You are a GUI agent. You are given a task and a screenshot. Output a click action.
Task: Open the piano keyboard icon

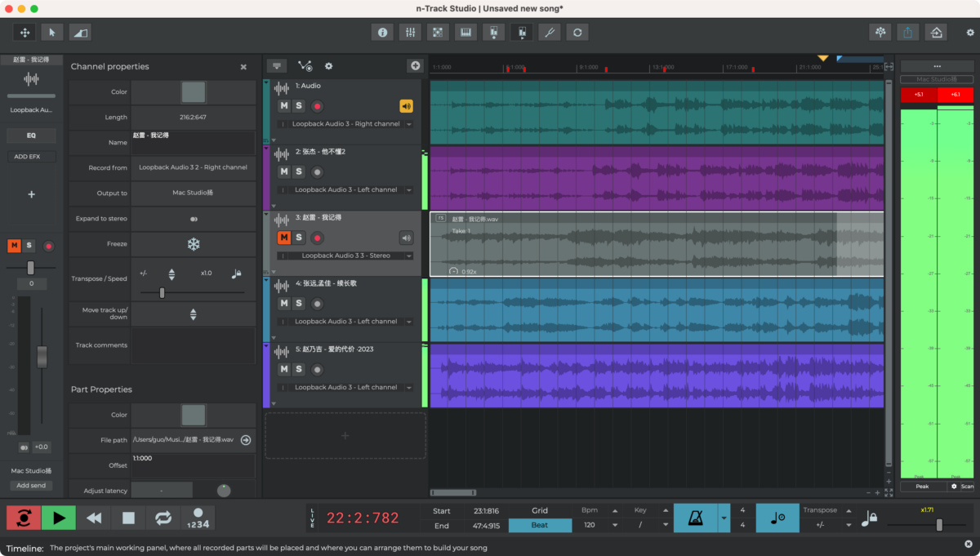pyautogui.click(x=465, y=32)
